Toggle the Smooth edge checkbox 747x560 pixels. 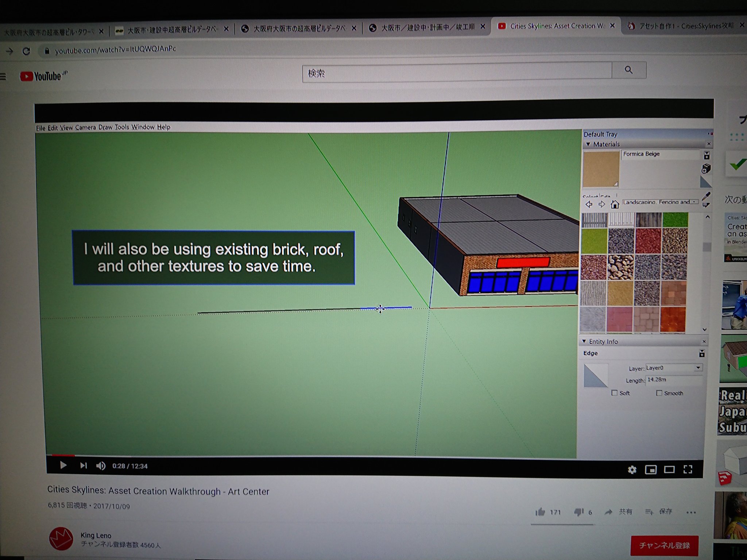point(659,393)
